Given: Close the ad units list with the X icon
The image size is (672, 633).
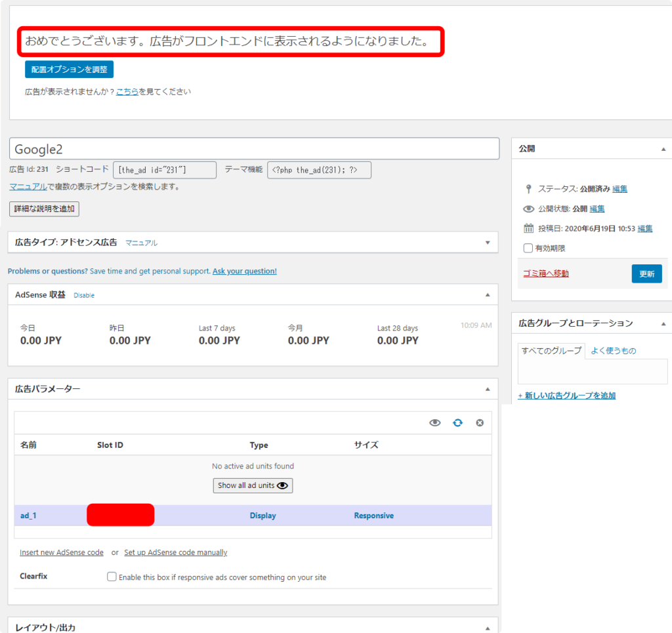Looking at the screenshot, I should coord(480,422).
